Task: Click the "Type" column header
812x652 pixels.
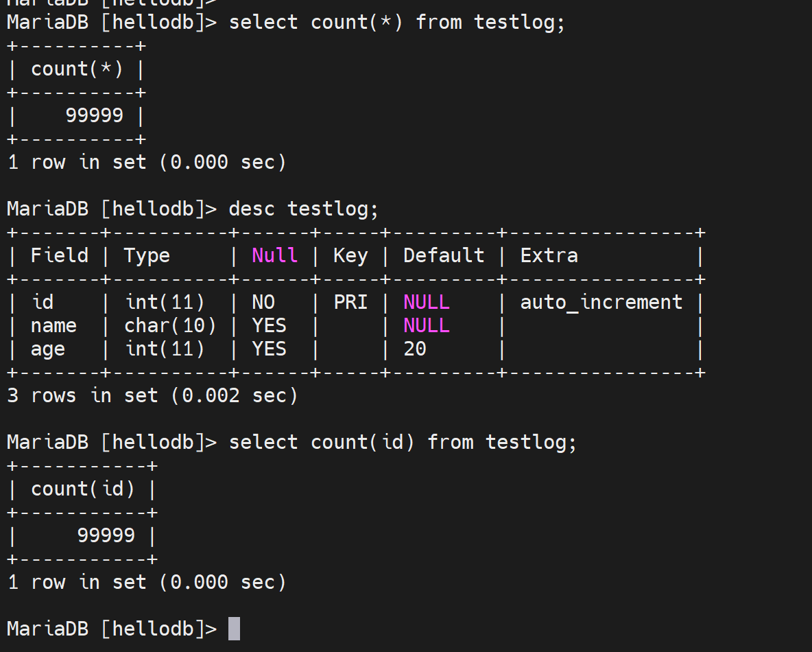Action: tap(147, 256)
